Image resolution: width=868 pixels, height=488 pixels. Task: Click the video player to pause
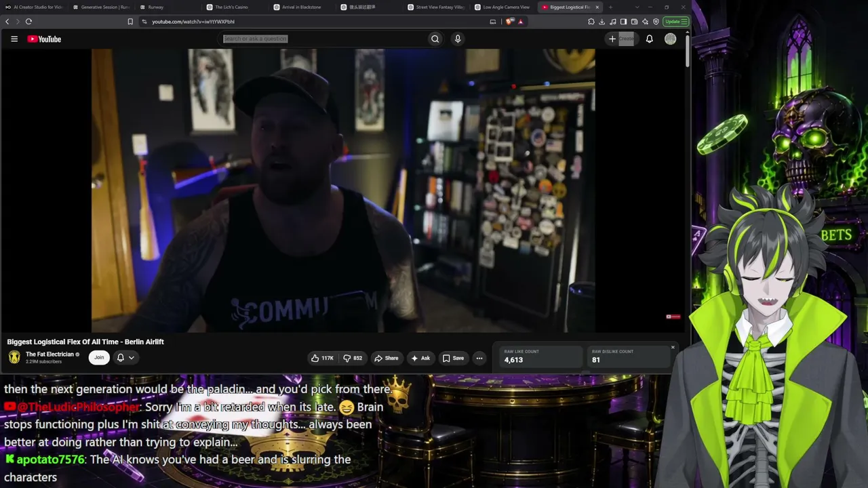click(x=343, y=190)
